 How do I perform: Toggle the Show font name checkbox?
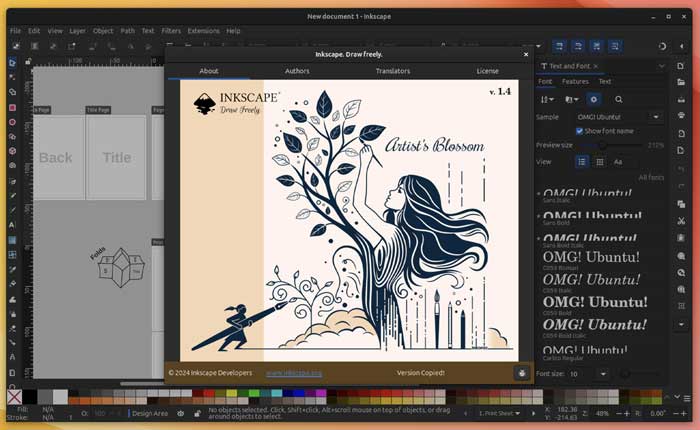(x=579, y=131)
